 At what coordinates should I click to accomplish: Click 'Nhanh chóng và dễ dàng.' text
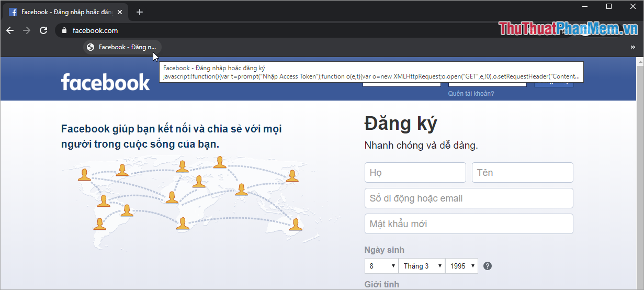421,146
